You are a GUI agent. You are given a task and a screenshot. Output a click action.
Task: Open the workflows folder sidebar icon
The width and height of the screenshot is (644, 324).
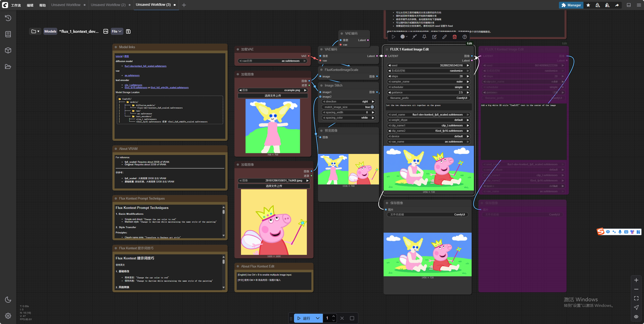pyautogui.click(x=8, y=66)
